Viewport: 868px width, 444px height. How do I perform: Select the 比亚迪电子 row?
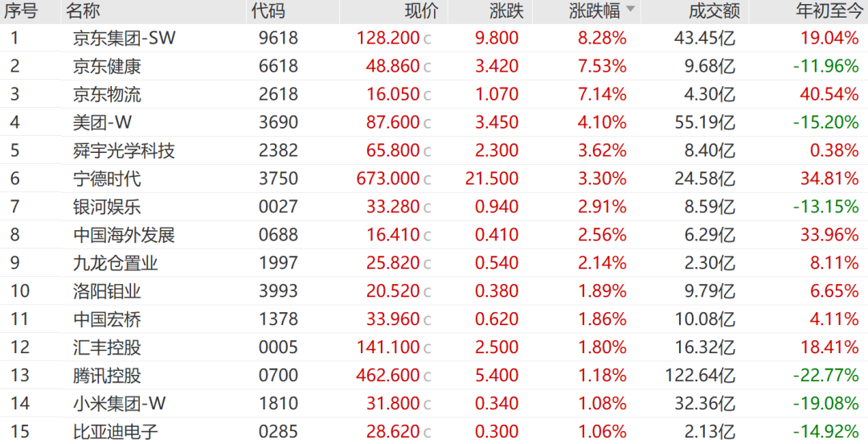tap(434, 430)
